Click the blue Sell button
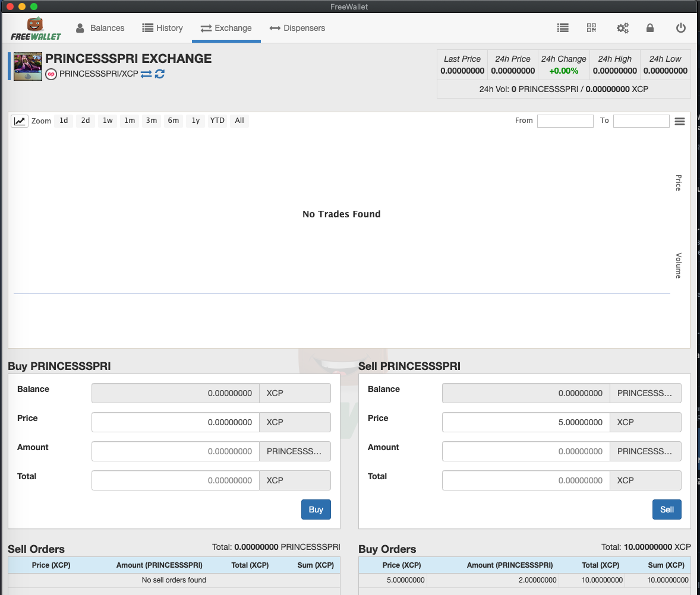This screenshot has height=595, width=700. coord(667,509)
